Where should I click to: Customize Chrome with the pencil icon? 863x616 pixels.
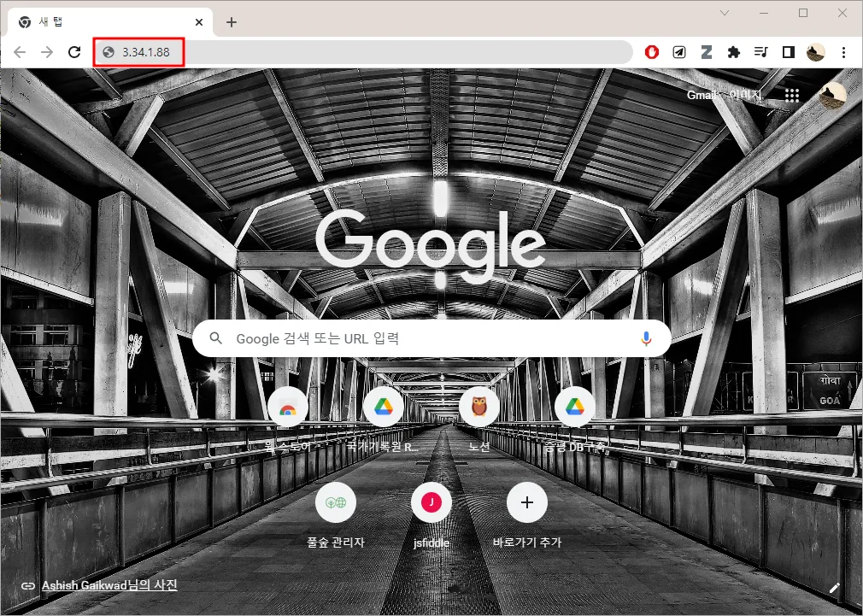pos(835,587)
